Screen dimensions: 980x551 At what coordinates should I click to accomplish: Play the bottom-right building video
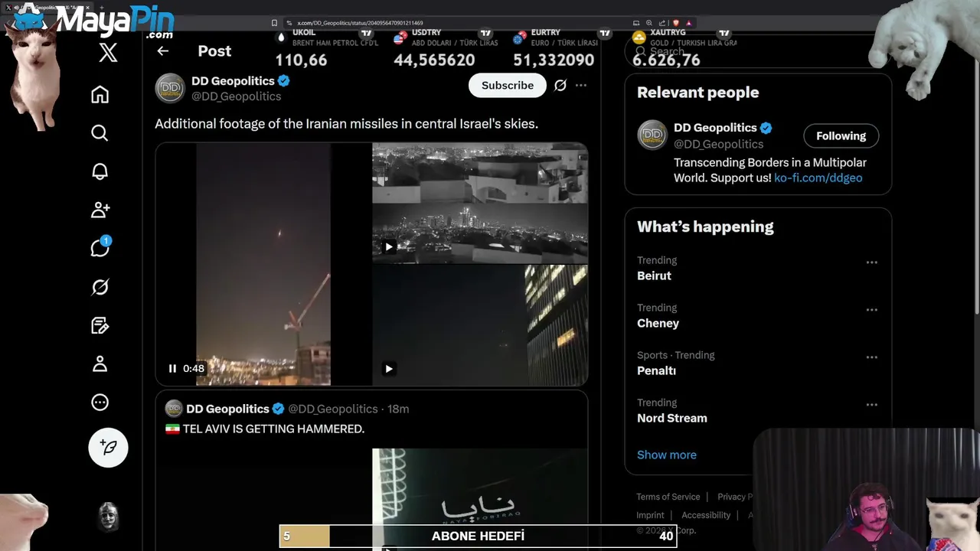pos(389,369)
